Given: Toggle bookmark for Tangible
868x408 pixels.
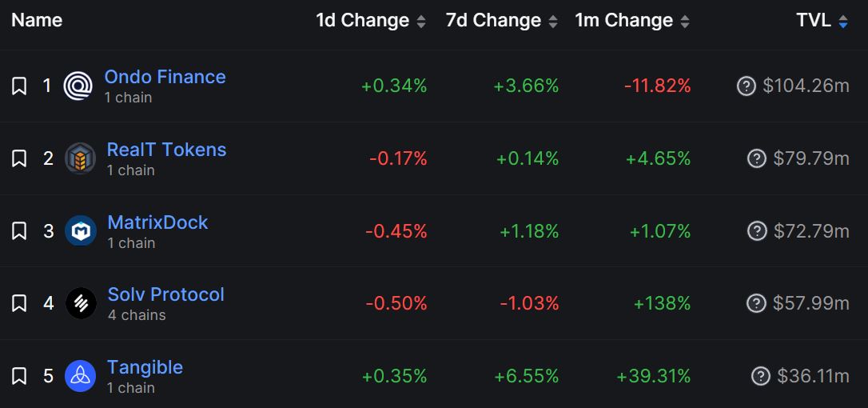Looking at the screenshot, I should tap(19, 376).
